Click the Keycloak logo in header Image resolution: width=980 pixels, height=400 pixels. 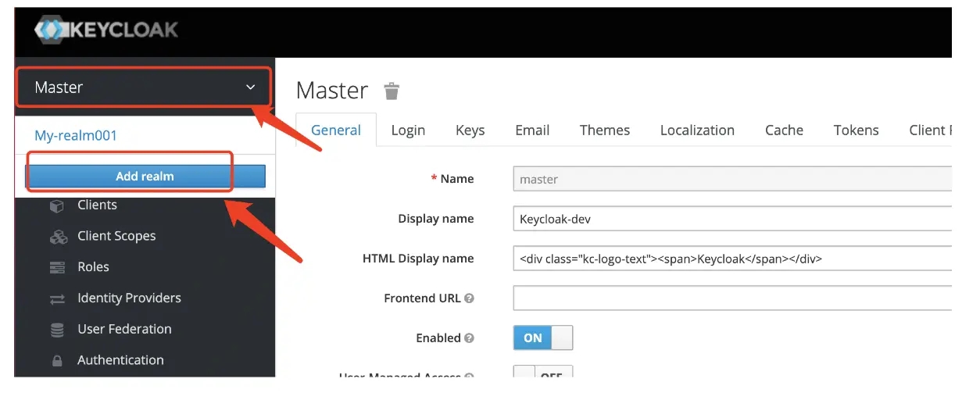(x=106, y=30)
